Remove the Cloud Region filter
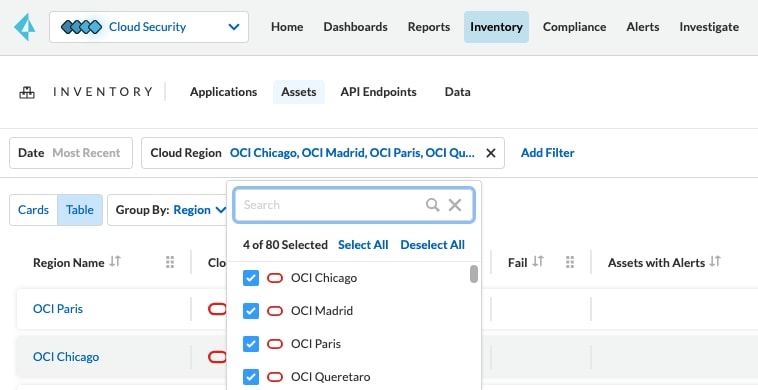 tap(491, 153)
